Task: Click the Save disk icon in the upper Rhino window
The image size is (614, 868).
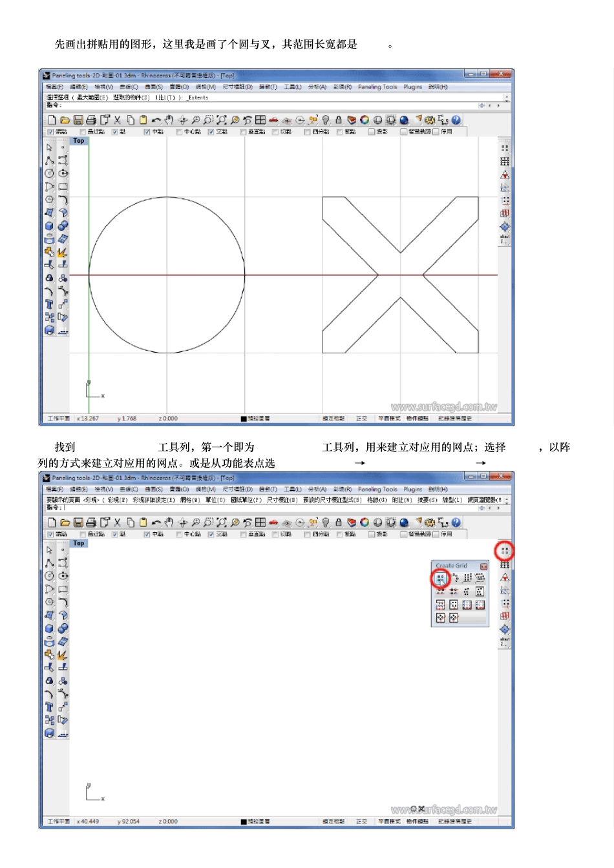Action: [78, 120]
